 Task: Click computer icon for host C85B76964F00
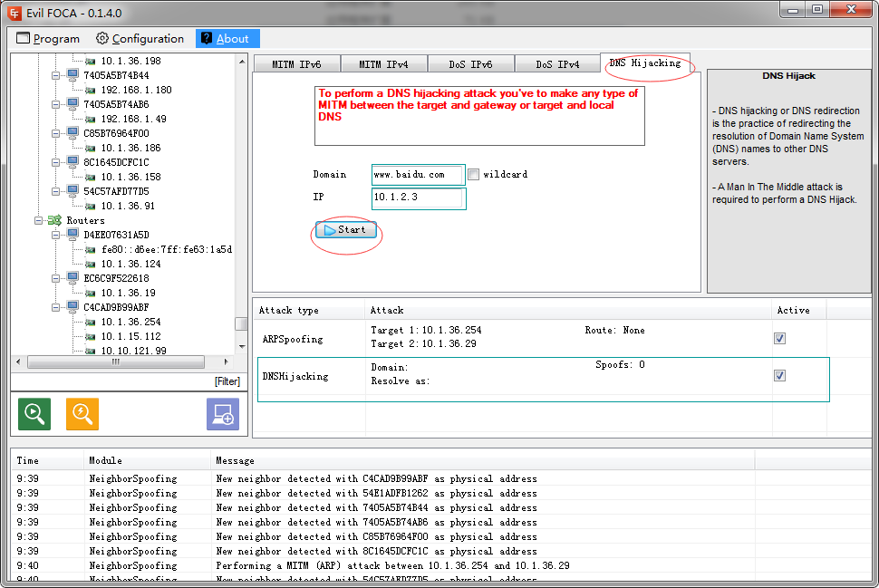[72, 133]
